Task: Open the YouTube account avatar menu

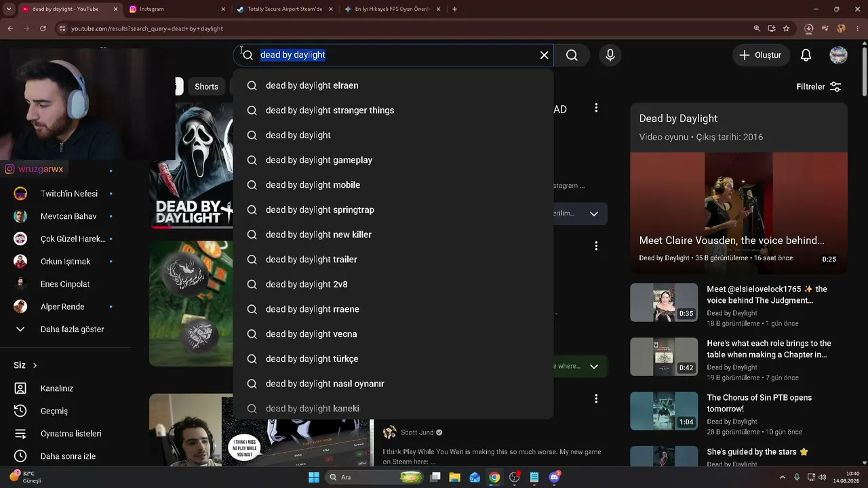Action: click(839, 55)
